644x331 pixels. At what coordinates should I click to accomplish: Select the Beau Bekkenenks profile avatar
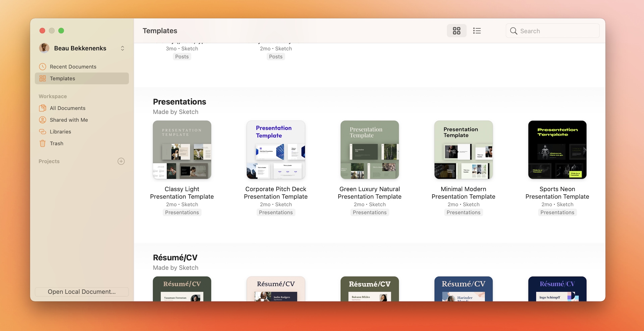click(x=44, y=48)
